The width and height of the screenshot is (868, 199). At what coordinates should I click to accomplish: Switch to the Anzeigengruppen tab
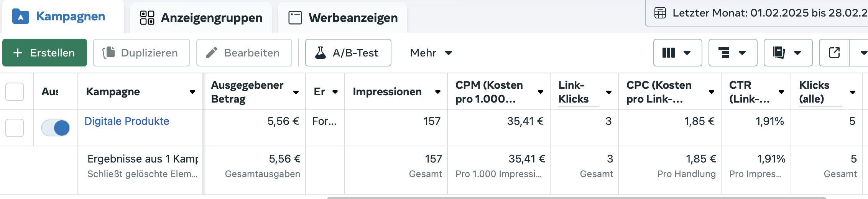[201, 18]
